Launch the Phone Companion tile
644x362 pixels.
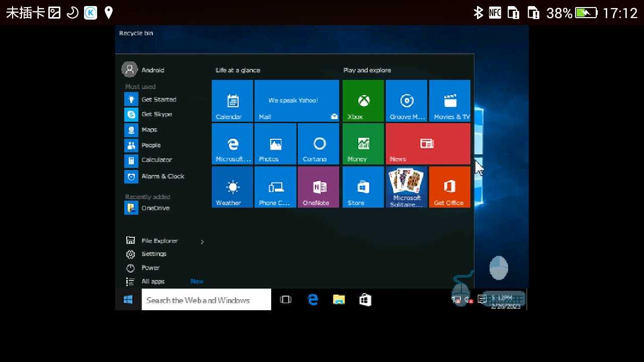(275, 187)
